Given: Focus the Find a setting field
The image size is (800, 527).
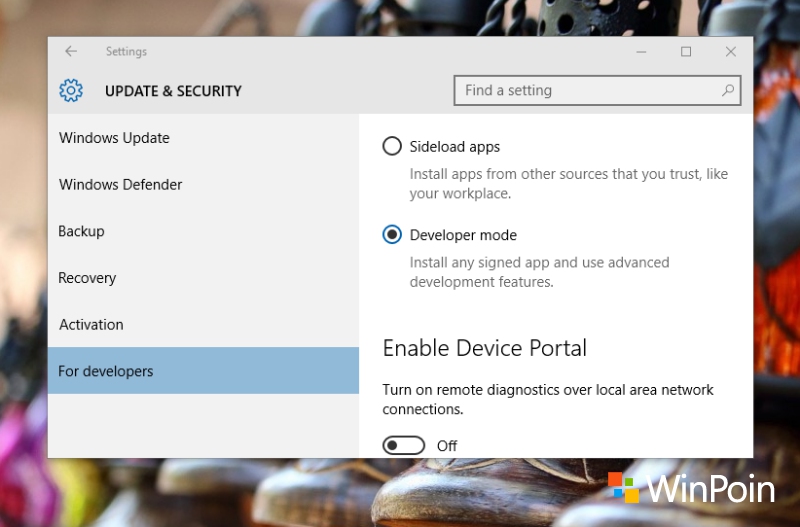Looking at the screenshot, I should (597, 90).
